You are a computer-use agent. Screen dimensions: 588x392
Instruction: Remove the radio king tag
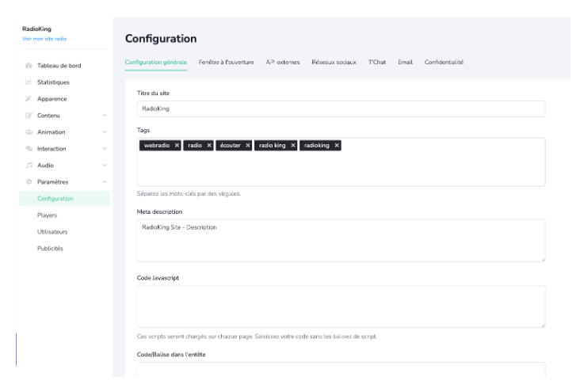pyautogui.click(x=293, y=146)
